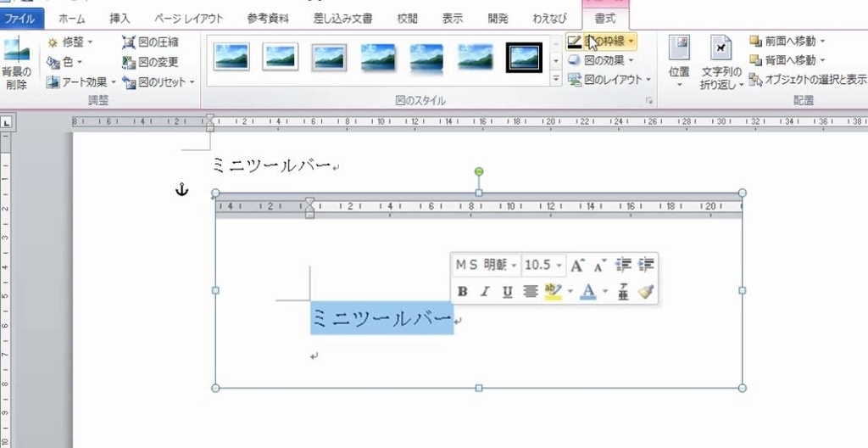The width and height of the screenshot is (868, 448).
Task: Expand the picture styles gallery more button
Action: [x=556, y=79]
